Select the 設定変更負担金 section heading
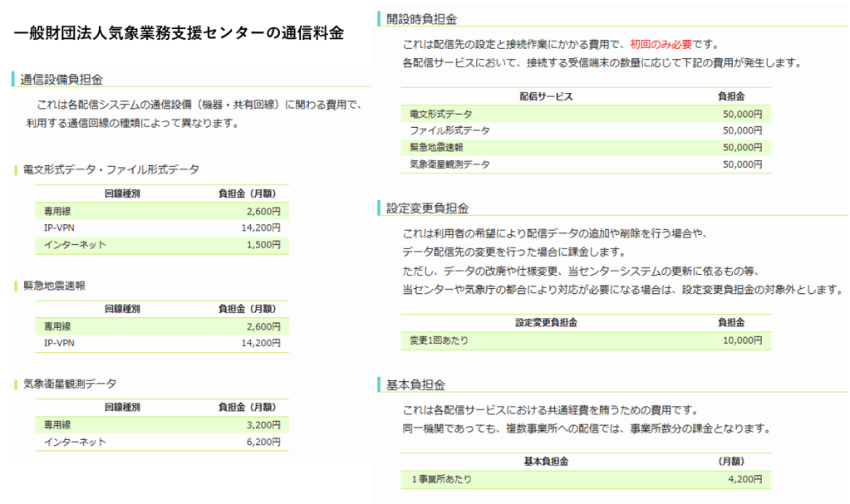The image size is (850, 504). (427, 208)
